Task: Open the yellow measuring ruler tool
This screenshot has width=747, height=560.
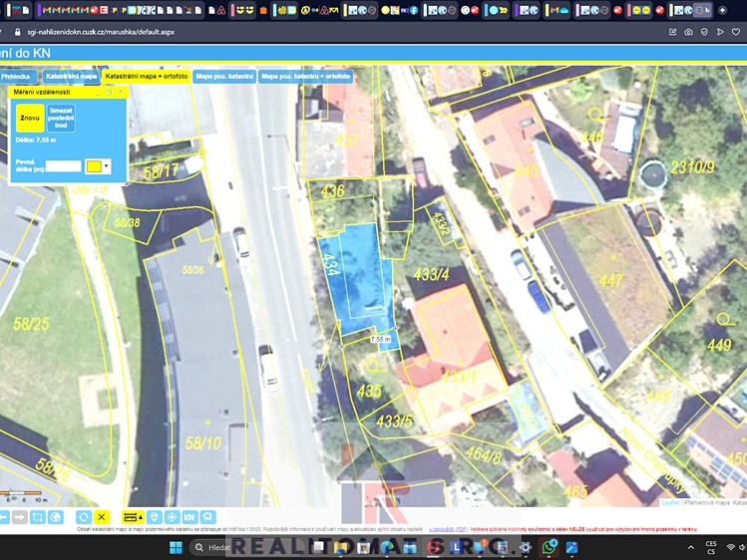Action: (x=133, y=517)
